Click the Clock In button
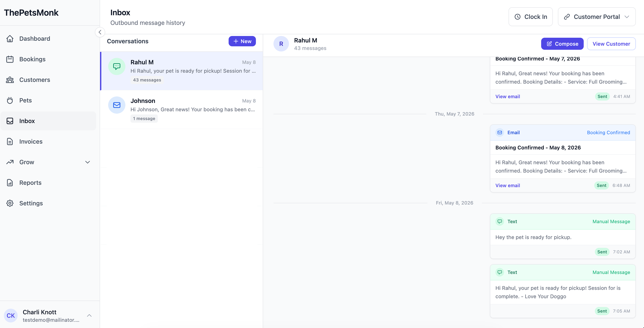Screen dimensions: 644x328 point(531,17)
